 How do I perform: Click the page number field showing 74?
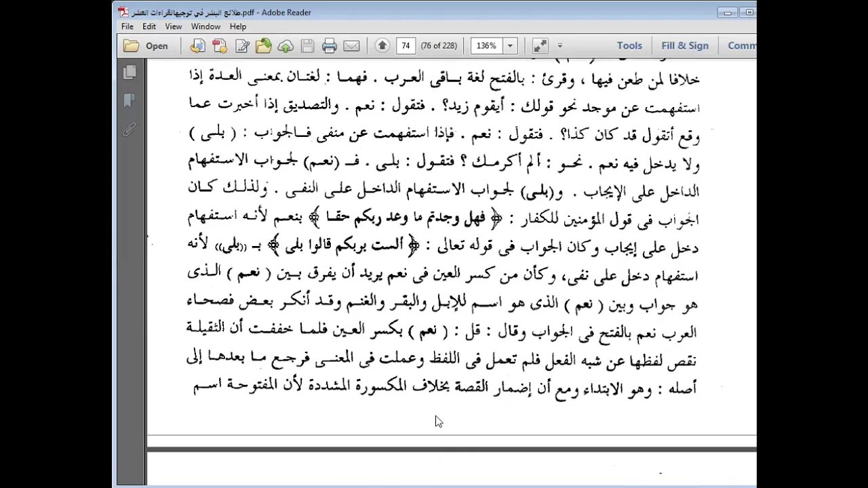pos(406,46)
